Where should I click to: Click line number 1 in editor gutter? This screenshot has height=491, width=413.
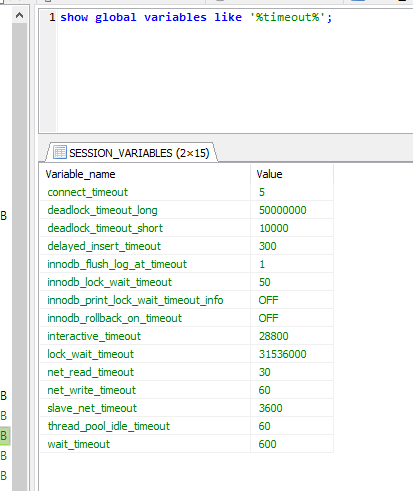[x=52, y=17]
